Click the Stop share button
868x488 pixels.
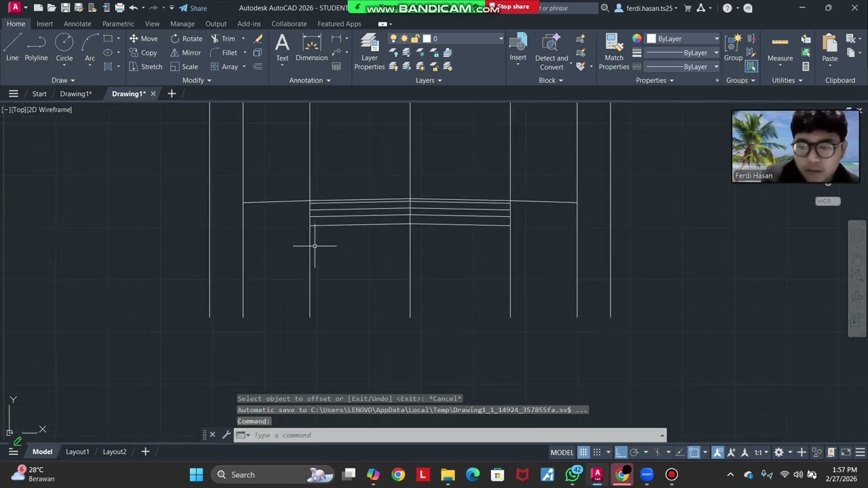pos(513,7)
